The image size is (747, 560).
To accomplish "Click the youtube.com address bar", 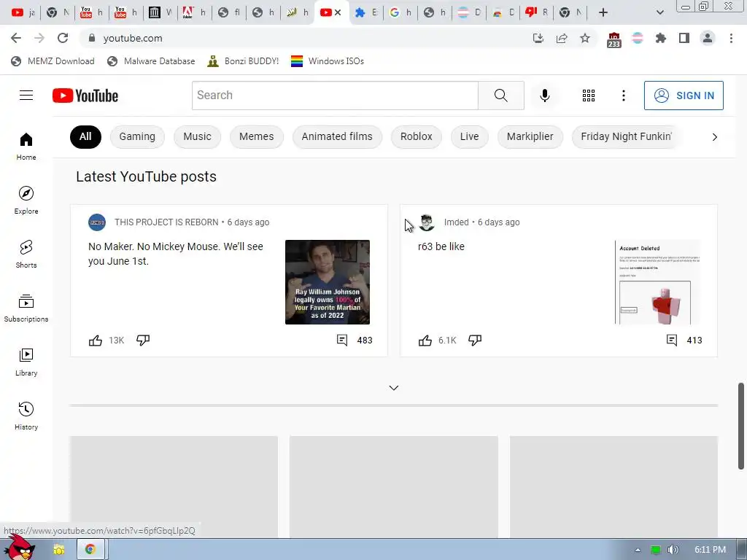I will (305, 38).
